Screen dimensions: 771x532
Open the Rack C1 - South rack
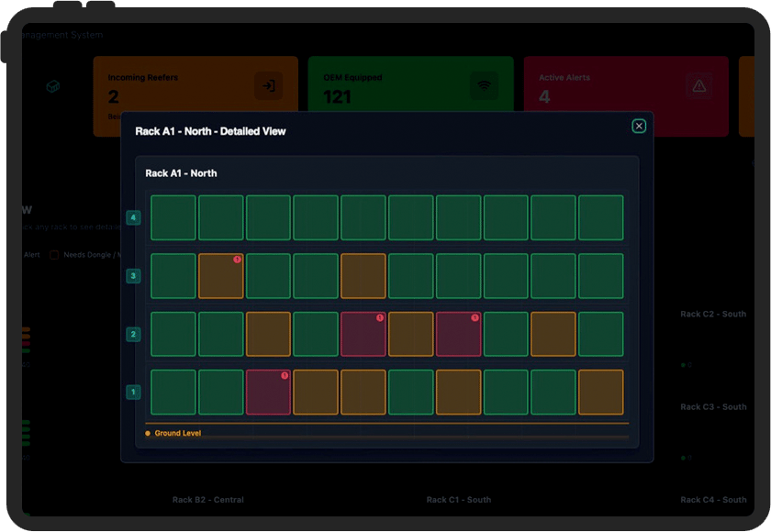(x=458, y=500)
